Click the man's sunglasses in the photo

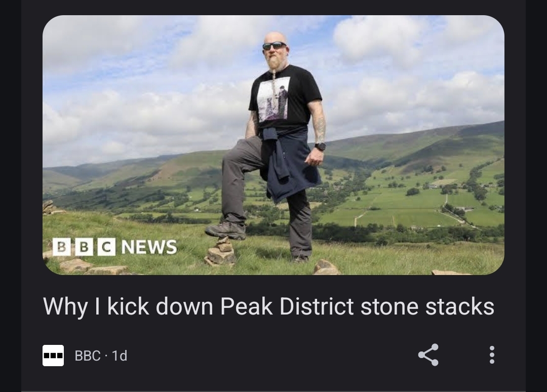pyautogui.click(x=274, y=46)
